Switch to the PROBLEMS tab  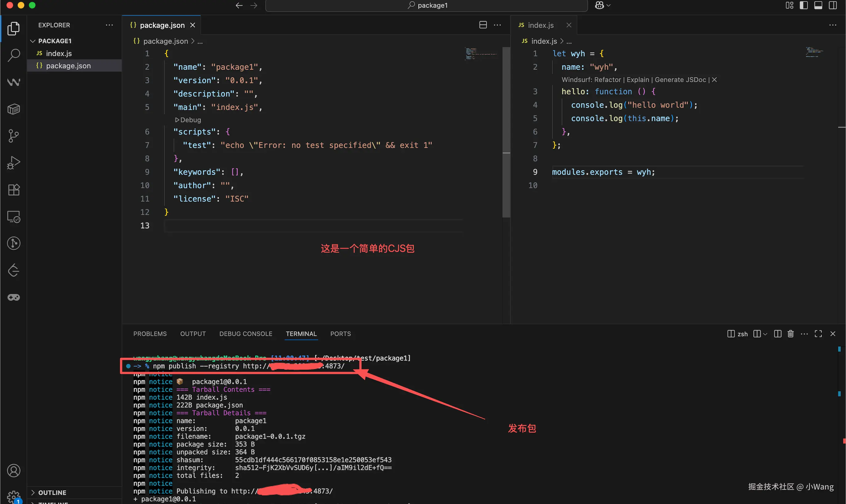150,334
